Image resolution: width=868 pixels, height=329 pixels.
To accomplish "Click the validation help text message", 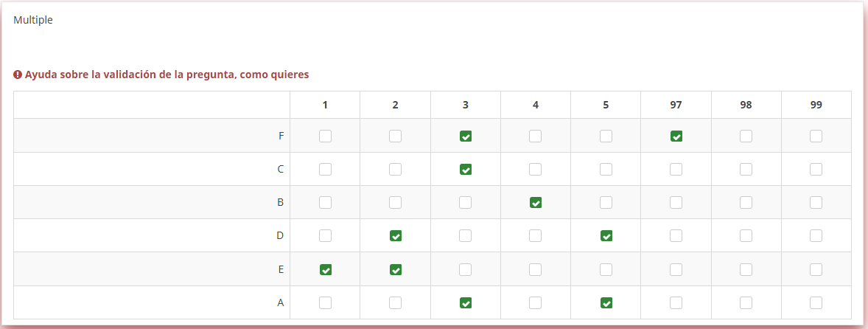I will [167, 75].
